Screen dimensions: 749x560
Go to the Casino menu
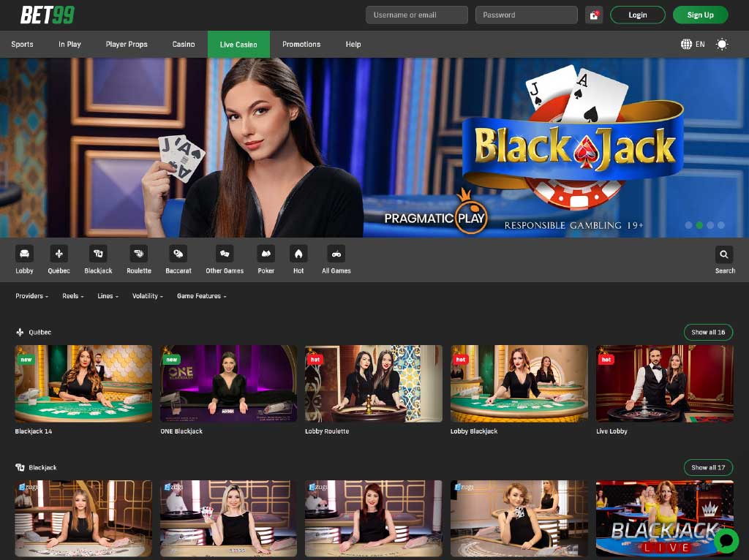pyautogui.click(x=184, y=45)
